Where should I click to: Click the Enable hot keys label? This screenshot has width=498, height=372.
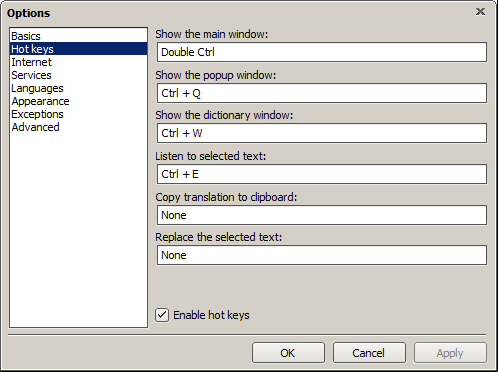click(x=211, y=315)
